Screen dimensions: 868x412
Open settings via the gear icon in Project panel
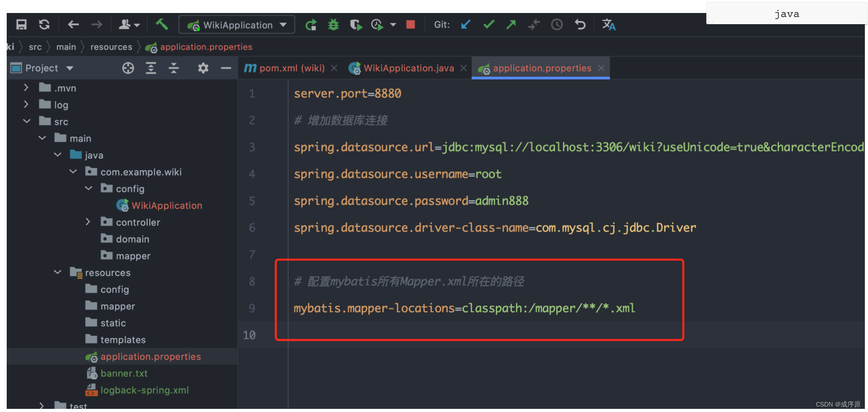(203, 68)
